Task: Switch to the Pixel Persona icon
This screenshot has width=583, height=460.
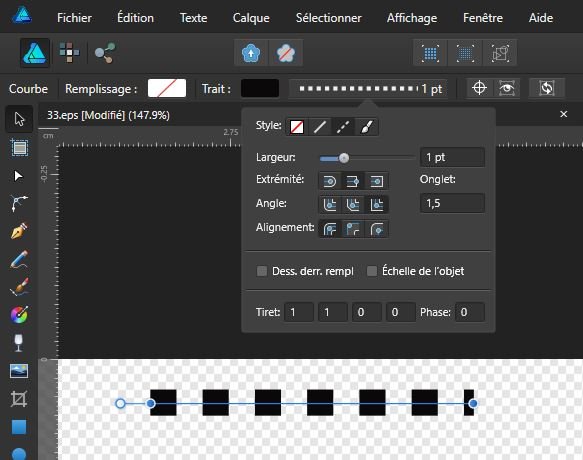Action: [69, 53]
